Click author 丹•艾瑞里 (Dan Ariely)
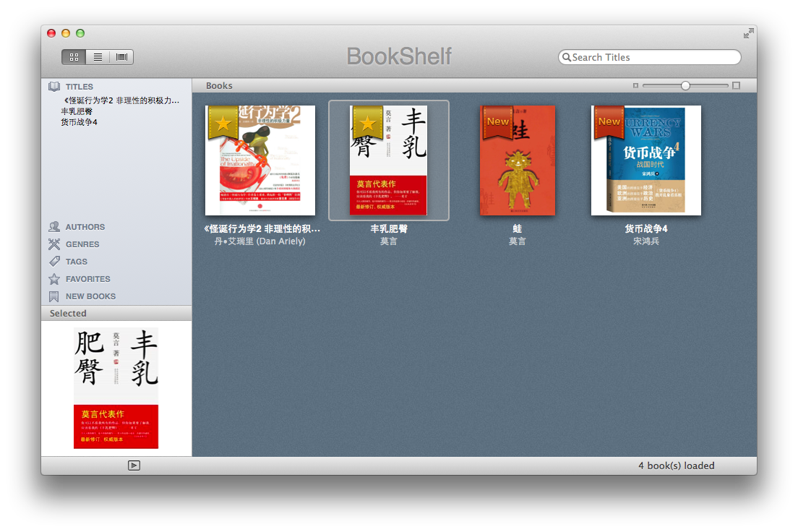Image resolution: width=798 pixels, height=532 pixels. (260, 241)
